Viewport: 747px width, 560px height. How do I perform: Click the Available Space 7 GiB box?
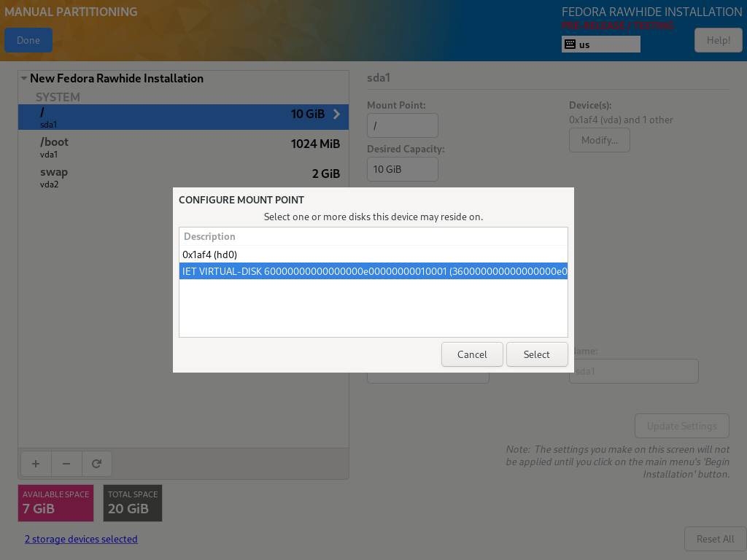55,503
